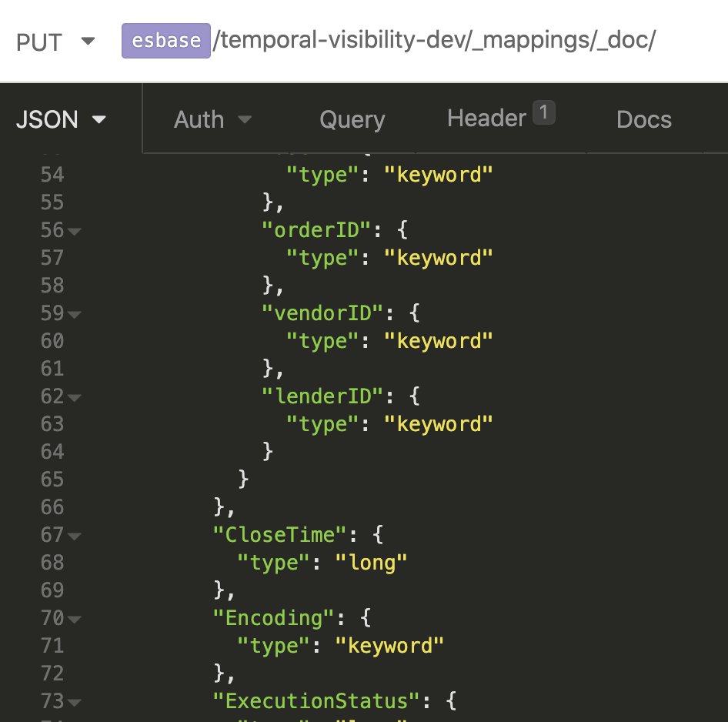This screenshot has width=728, height=722.
Task: Click the Auth dropdown chevron icon
Action: click(x=245, y=120)
